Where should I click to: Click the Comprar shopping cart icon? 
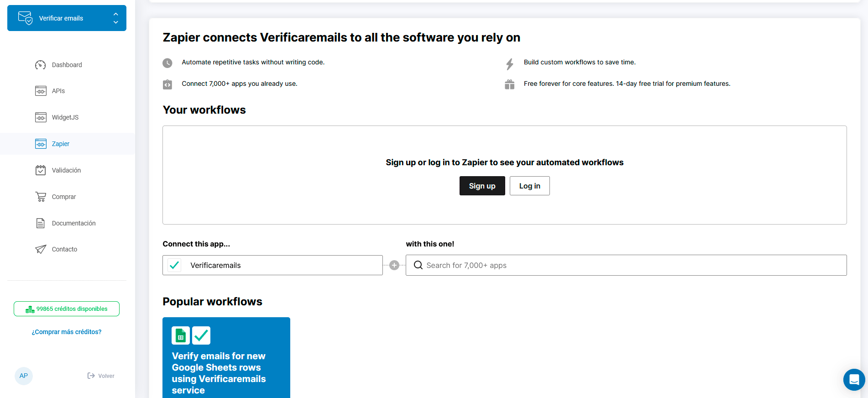[41, 197]
